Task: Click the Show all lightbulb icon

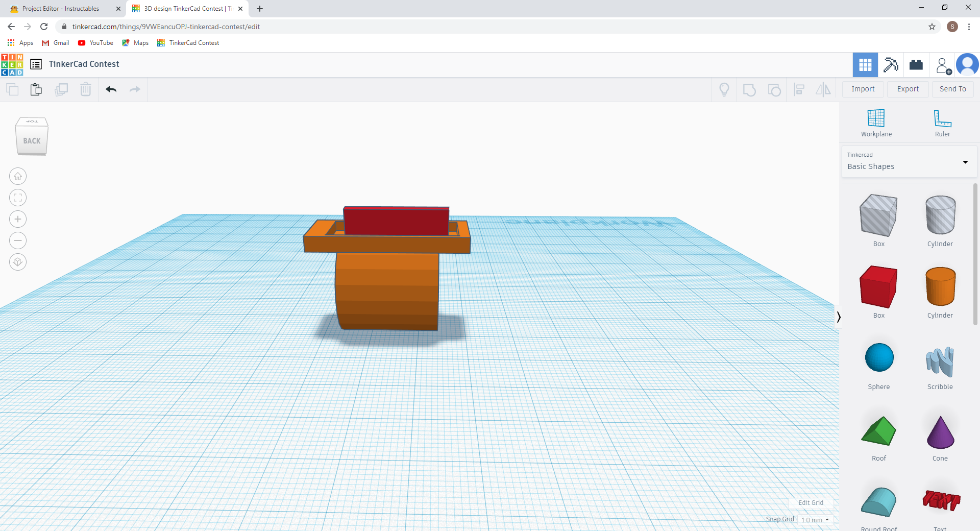Action: click(724, 90)
